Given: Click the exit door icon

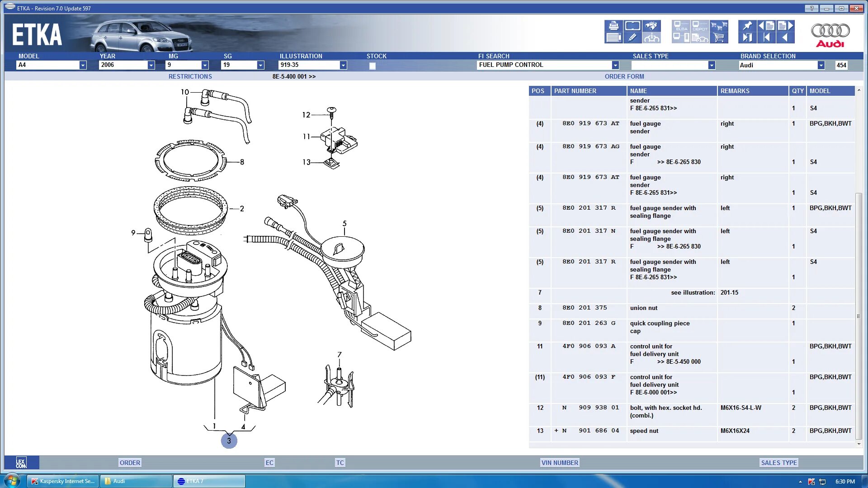Looking at the screenshot, I should pos(747,38).
